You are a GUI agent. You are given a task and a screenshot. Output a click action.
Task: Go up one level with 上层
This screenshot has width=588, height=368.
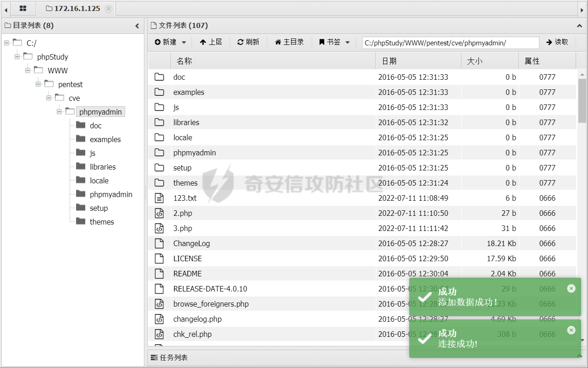(211, 42)
